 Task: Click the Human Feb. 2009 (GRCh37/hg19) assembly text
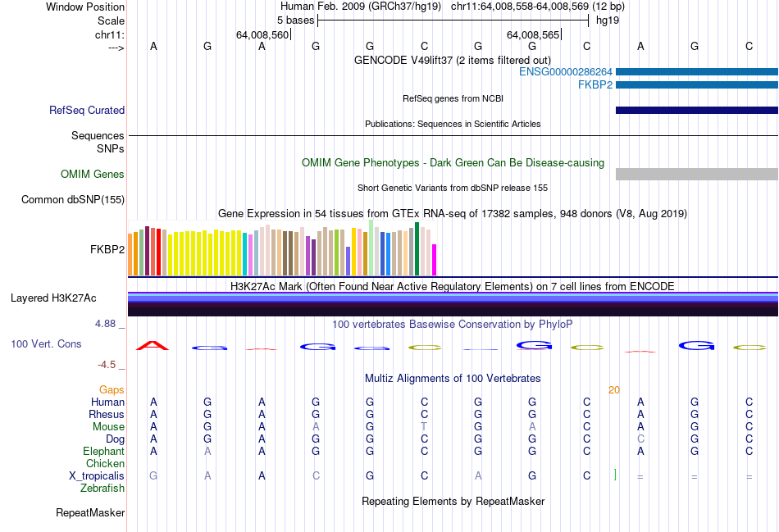coord(361,7)
